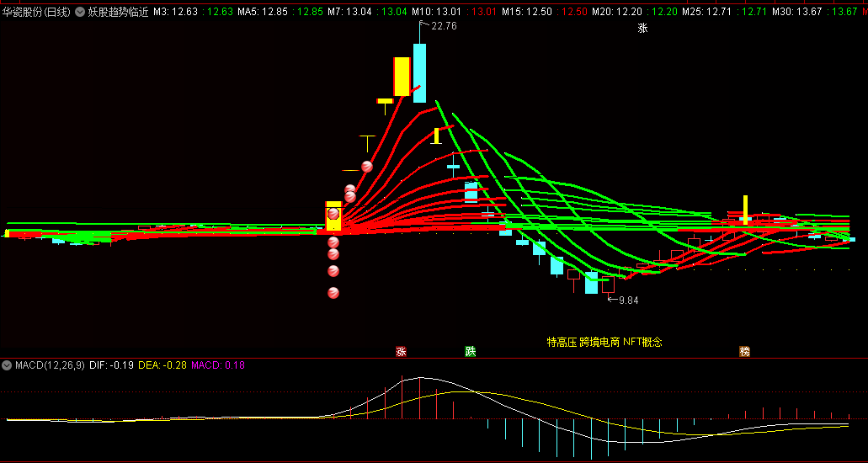Click the MACD(12,26,9) indicator label
Image resolution: width=868 pixels, height=463 pixels.
tap(50, 365)
